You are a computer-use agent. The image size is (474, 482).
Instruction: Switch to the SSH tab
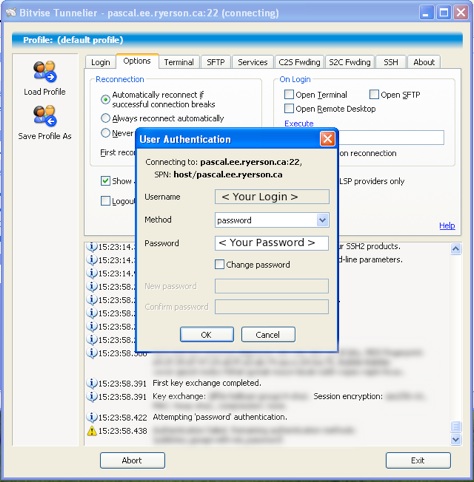(x=391, y=62)
